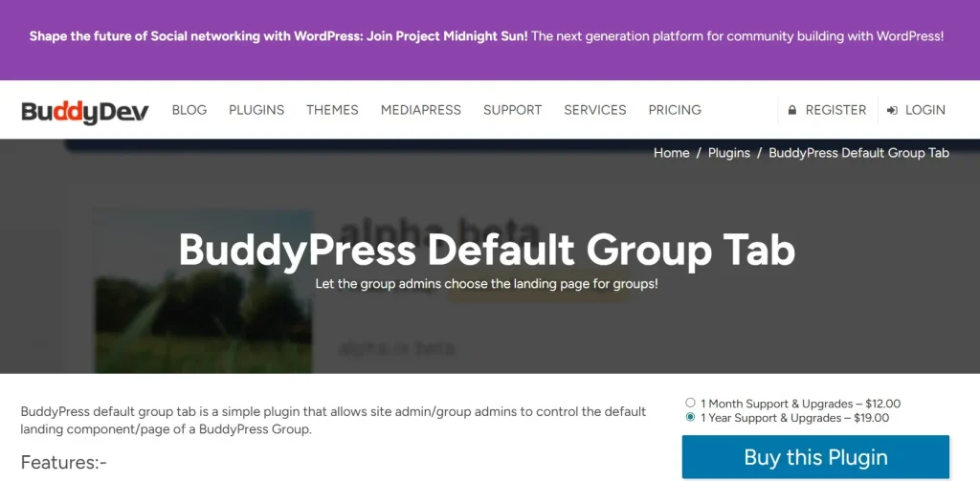980x481 pixels.
Task: Click the sign-in arrow icon beside Login
Action: coord(893,111)
